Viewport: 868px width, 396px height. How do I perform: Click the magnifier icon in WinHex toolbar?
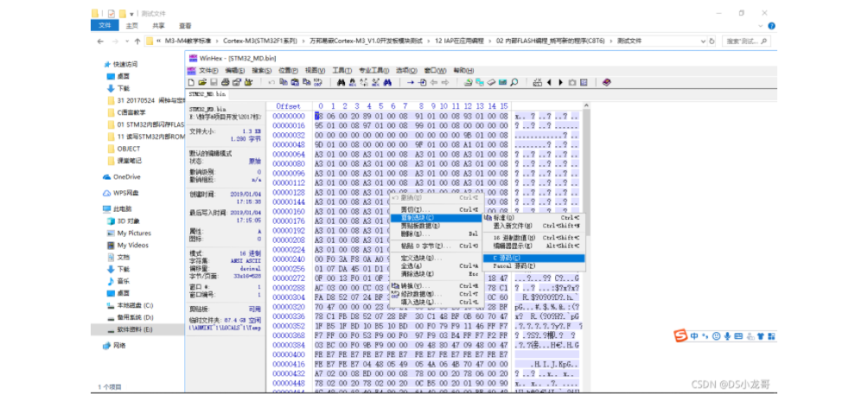pos(514,82)
